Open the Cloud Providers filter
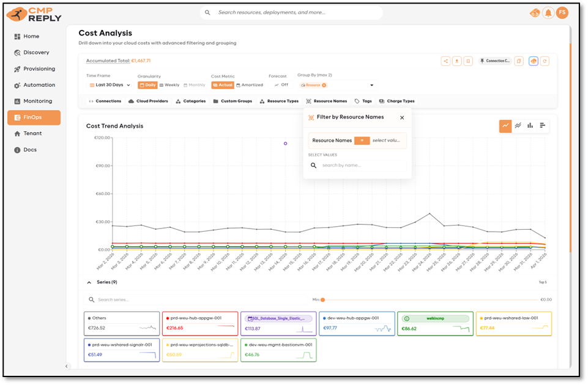 pyautogui.click(x=148, y=101)
